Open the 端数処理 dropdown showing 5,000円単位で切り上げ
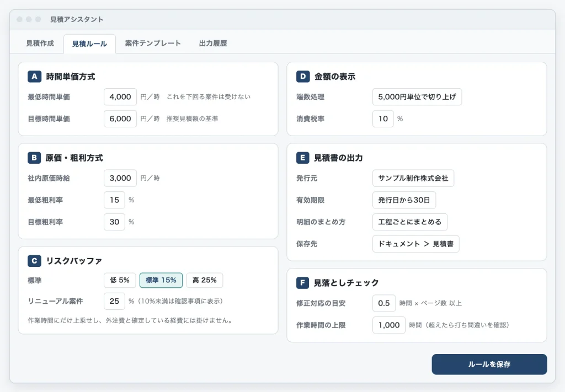The height and width of the screenshot is (392, 565). [x=417, y=97]
